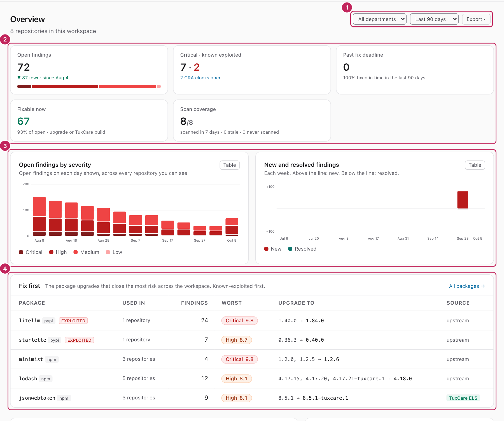The image size is (504, 421).
Task: Select the Aug 8 severity bar
Action: coord(39,216)
